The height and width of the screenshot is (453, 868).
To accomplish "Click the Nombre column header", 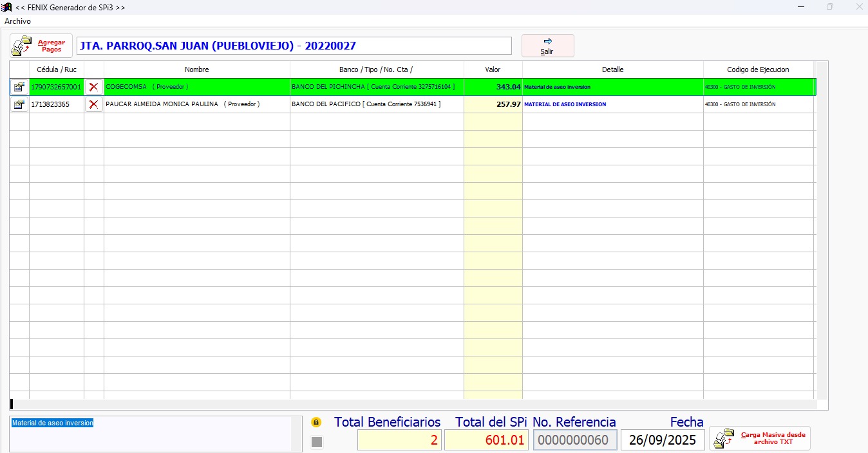I will pos(196,69).
